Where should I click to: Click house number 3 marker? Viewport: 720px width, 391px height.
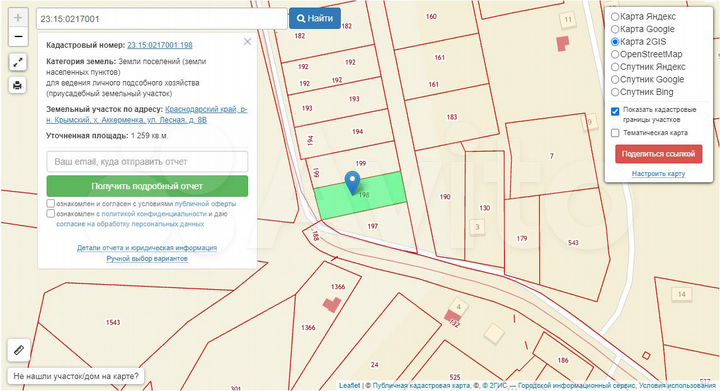(x=477, y=227)
